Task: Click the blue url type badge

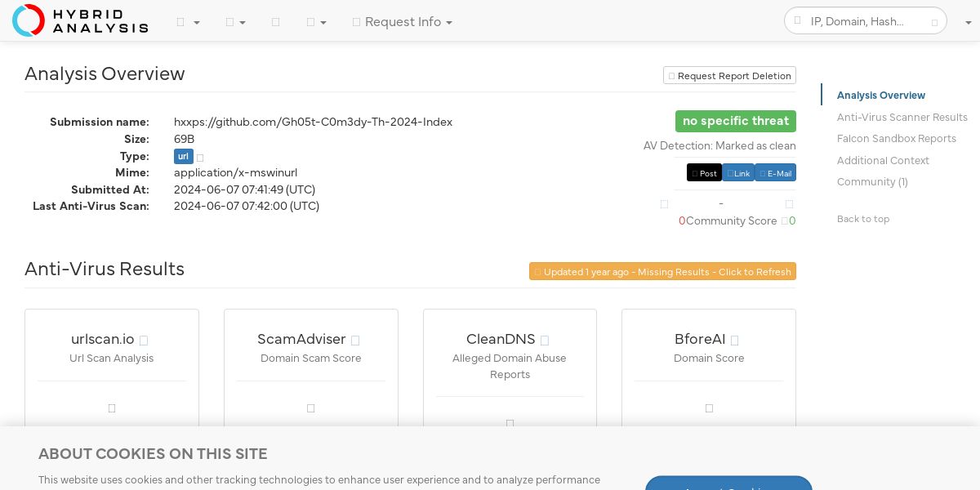Action: click(x=183, y=157)
